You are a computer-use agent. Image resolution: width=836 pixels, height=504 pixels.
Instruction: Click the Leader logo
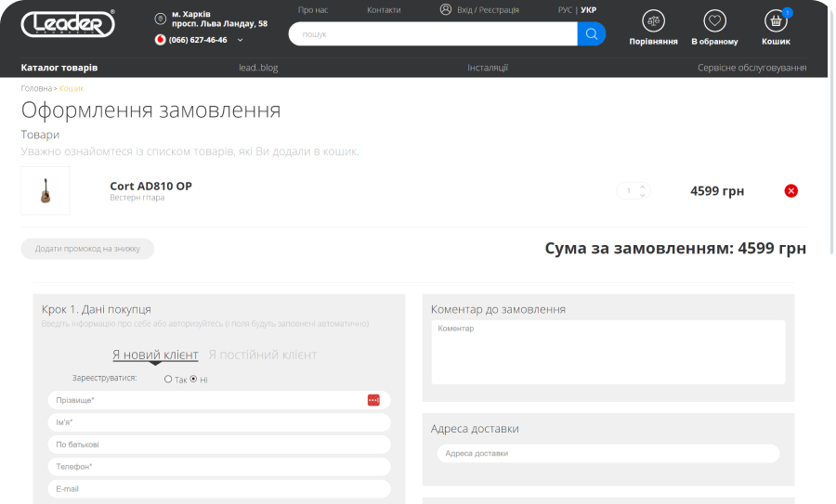point(68,24)
